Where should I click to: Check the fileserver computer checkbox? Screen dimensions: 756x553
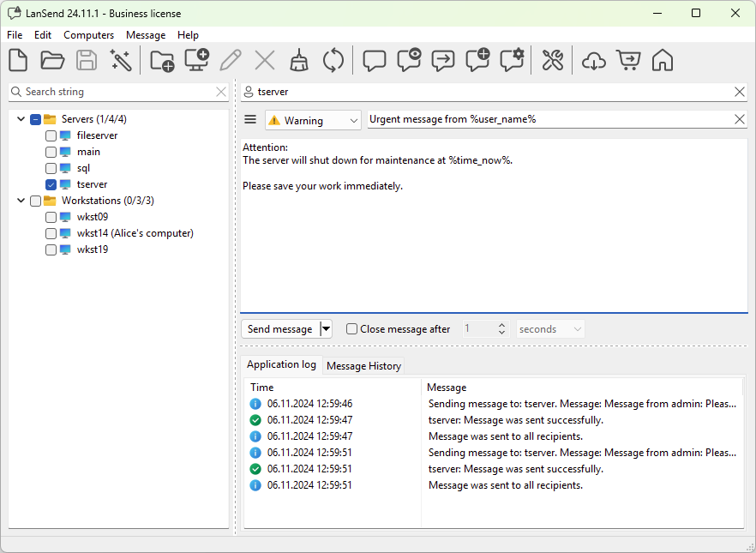coord(51,135)
